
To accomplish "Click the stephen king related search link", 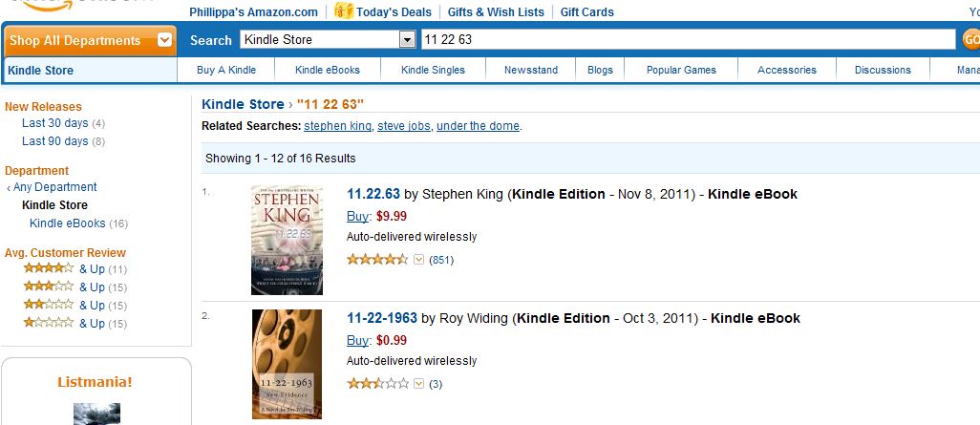I will click(337, 126).
